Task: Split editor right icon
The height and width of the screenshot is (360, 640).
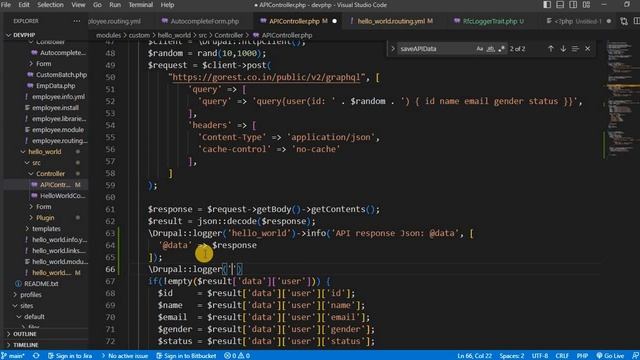Action: point(637,21)
